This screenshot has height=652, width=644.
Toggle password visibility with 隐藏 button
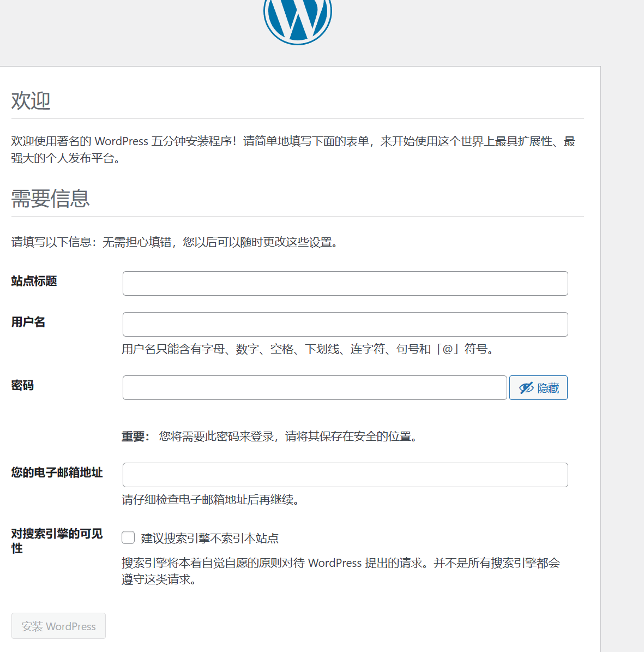[x=538, y=387]
